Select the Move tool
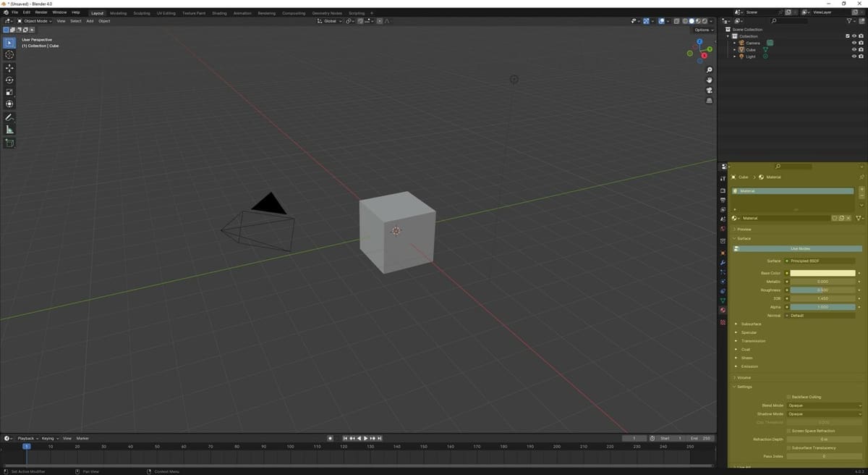The height and width of the screenshot is (475, 868). (x=9, y=67)
